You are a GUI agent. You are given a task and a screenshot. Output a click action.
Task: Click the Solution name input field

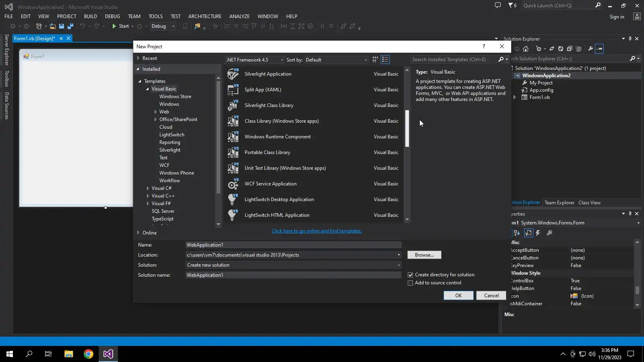point(293,275)
